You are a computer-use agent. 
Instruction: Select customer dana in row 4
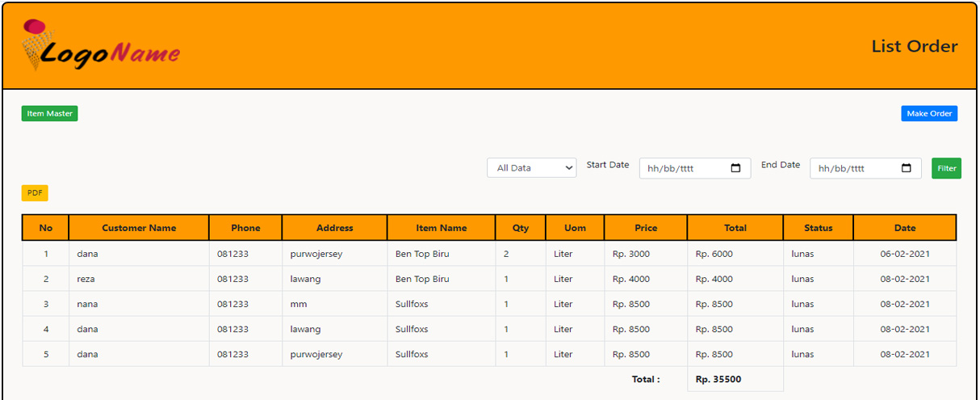(x=87, y=329)
